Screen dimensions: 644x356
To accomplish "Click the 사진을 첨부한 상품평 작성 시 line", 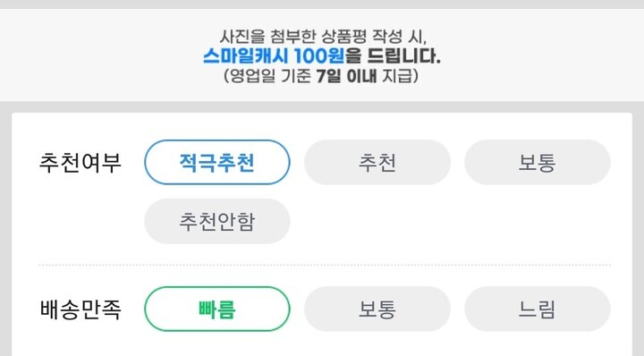I will 323,37.
